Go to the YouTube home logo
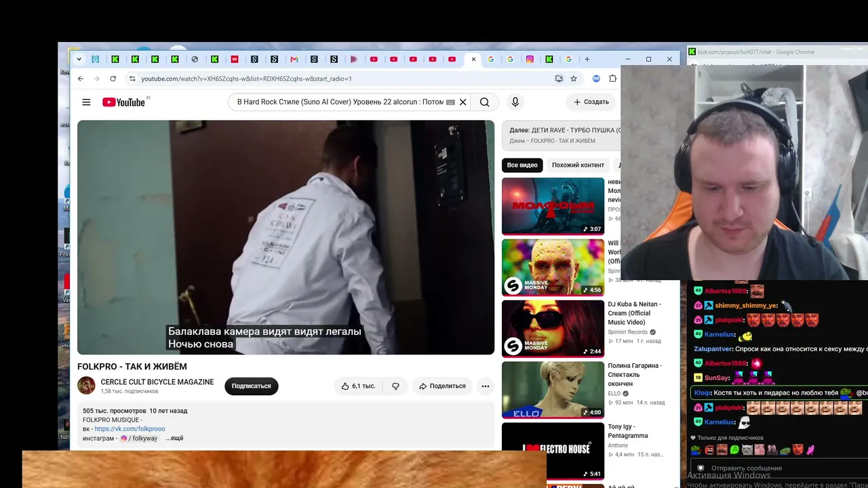This screenshot has height=488, width=868. (x=123, y=102)
